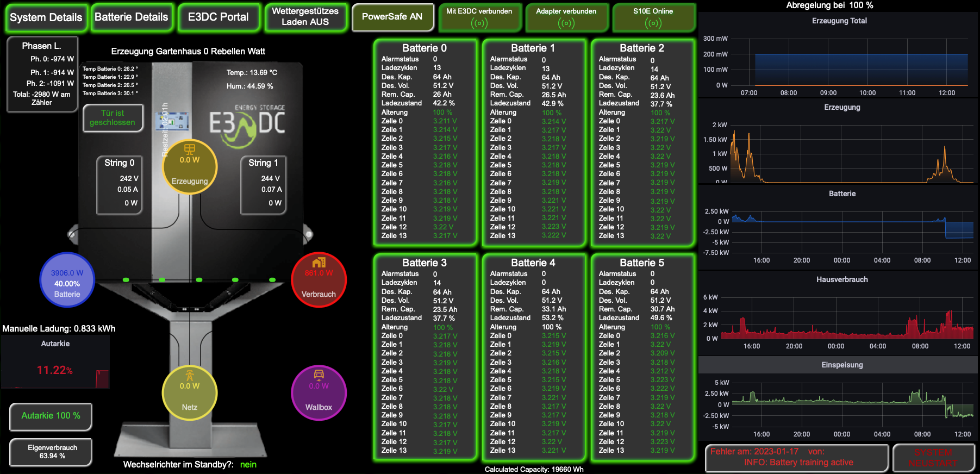The width and height of the screenshot is (980, 474).
Task: Click Temp Batterie 3: 30.1 ° label
Action: [110, 93]
